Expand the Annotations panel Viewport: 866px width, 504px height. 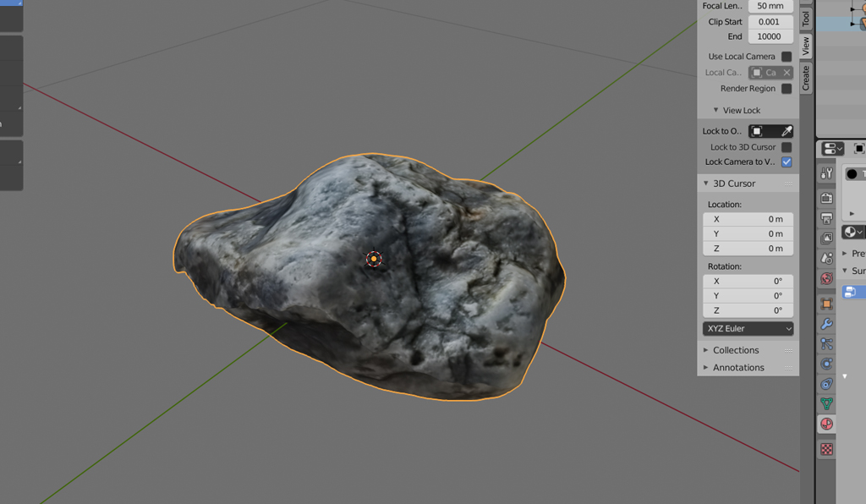point(737,368)
